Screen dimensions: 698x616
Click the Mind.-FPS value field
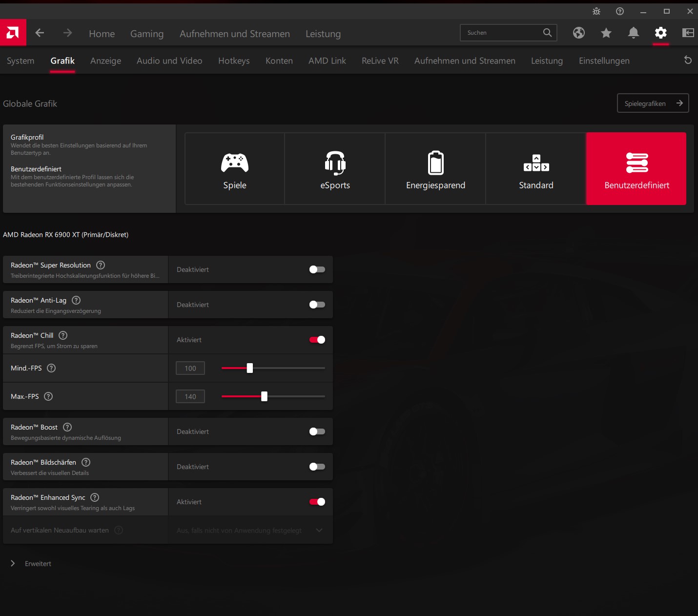coord(190,368)
